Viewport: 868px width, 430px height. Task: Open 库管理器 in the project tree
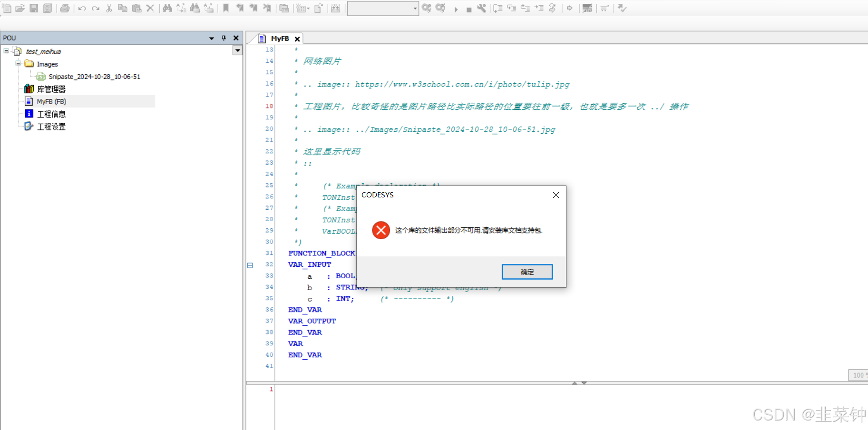pyautogui.click(x=52, y=88)
